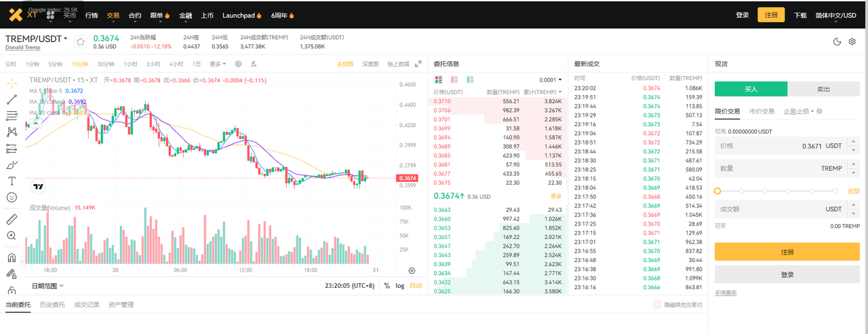Check the hide other trading pairs box

coord(656,305)
